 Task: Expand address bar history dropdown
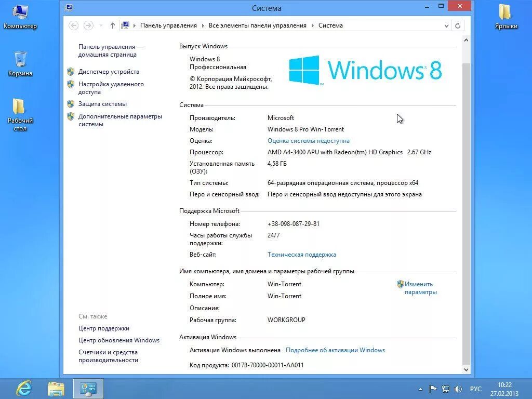446,26
